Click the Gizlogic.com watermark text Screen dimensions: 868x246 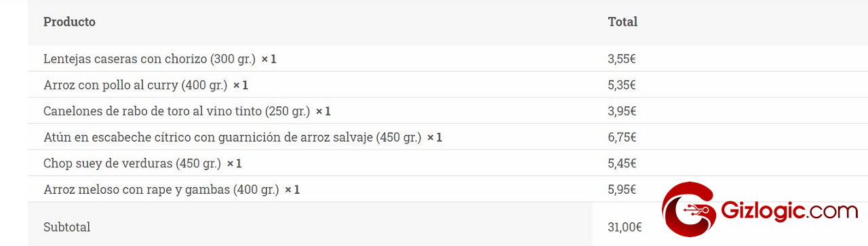(x=790, y=211)
